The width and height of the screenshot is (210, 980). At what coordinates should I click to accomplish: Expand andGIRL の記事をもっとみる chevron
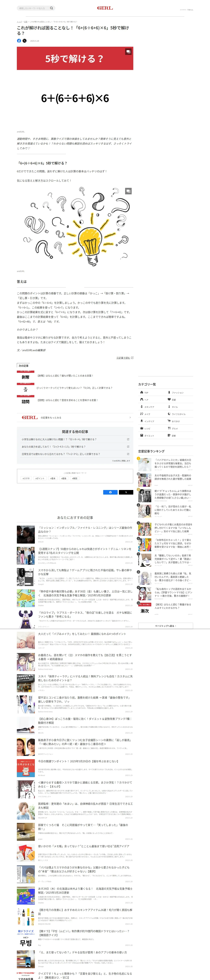130,417
